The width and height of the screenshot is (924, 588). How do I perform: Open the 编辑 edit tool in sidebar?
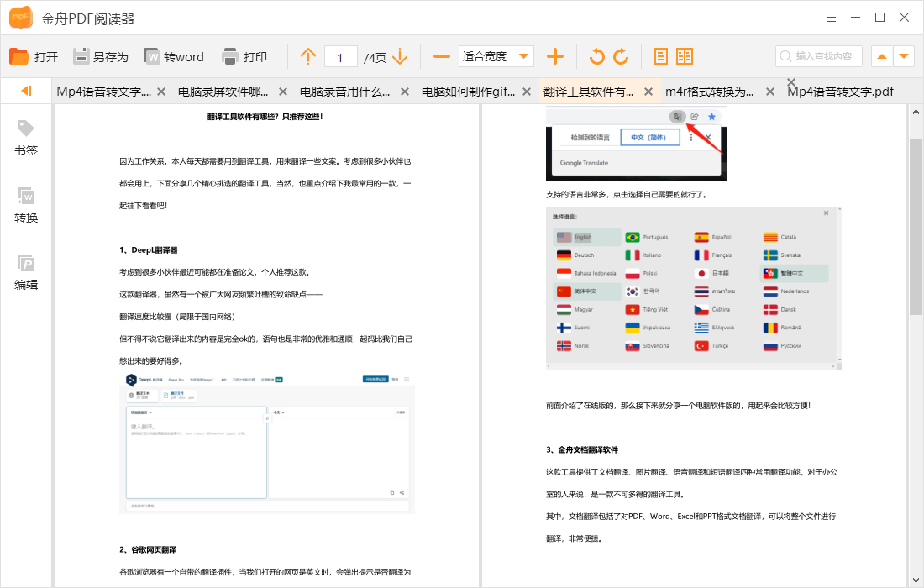[26, 273]
